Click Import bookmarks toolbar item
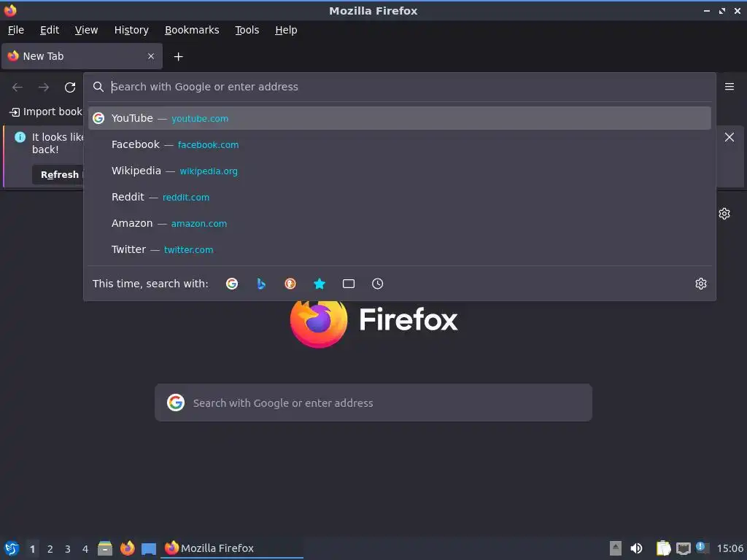The image size is (747, 560). [46, 112]
